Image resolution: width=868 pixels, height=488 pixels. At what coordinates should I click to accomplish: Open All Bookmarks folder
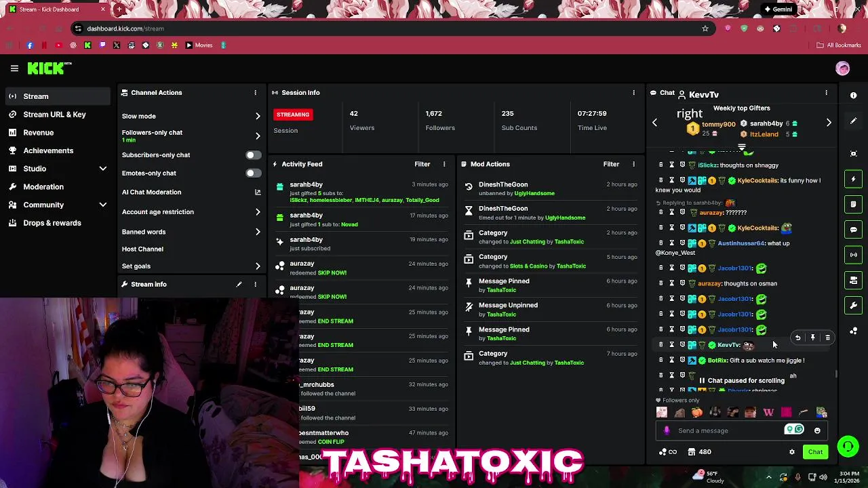(839, 45)
